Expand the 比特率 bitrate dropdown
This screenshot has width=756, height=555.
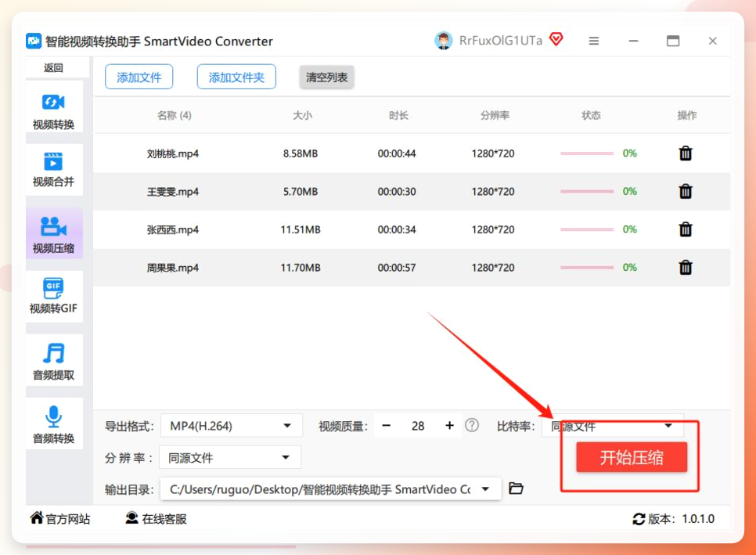[x=612, y=426]
